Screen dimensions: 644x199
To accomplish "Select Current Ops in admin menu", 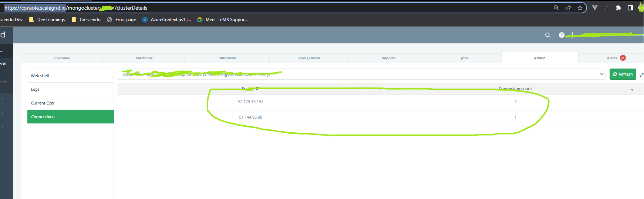I will point(42,103).
